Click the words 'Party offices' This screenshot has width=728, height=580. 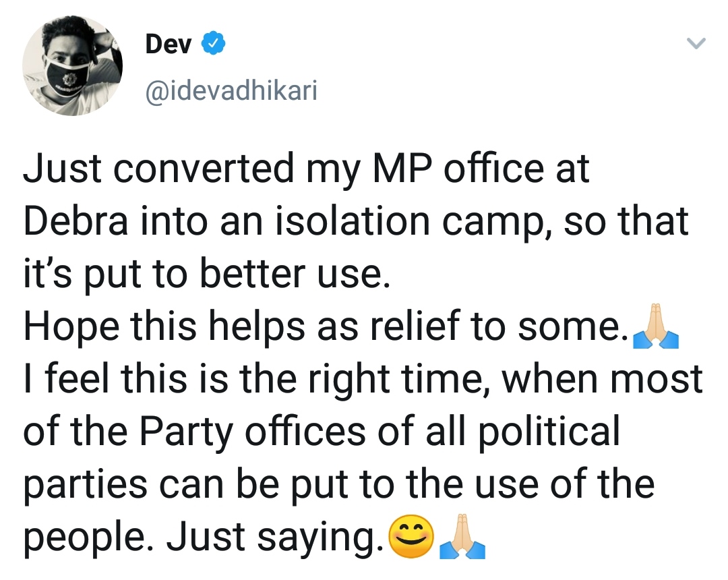click(x=253, y=432)
